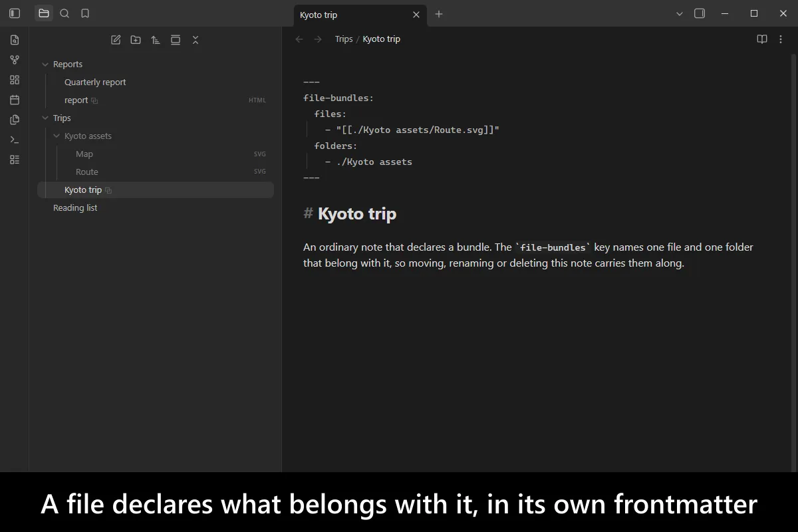Click the insert template ribbon icon
Image resolution: width=798 pixels, height=532 pixels.
pos(15,120)
